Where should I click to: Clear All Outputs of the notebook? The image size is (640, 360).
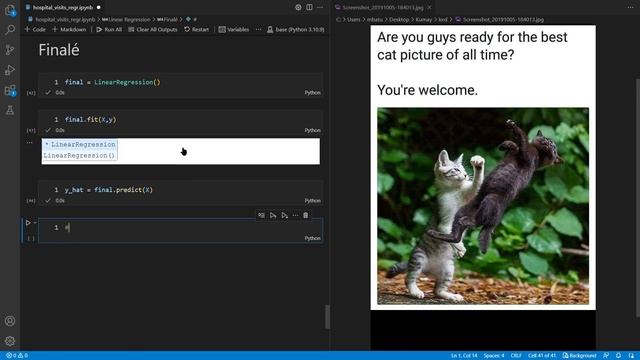[x=153, y=29]
